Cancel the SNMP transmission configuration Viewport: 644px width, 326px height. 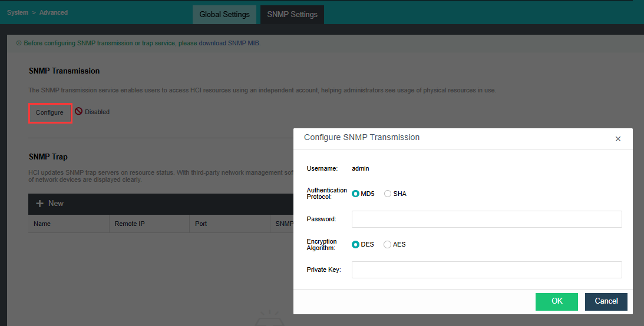click(606, 301)
